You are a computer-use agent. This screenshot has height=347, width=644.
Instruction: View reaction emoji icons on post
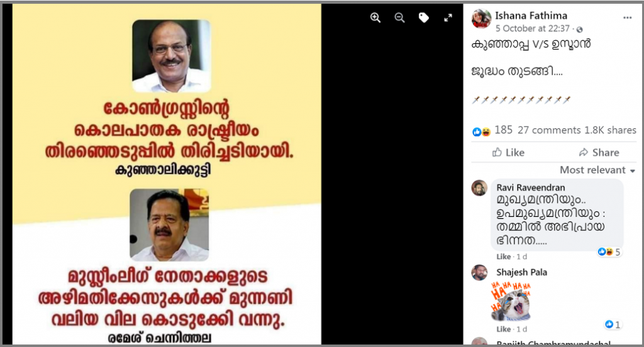click(x=481, y=132)
